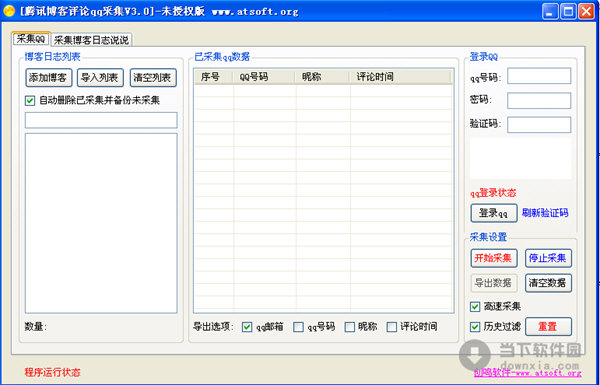
Task: Click the qq登录状态 red status text
Action: pos(493,193)
